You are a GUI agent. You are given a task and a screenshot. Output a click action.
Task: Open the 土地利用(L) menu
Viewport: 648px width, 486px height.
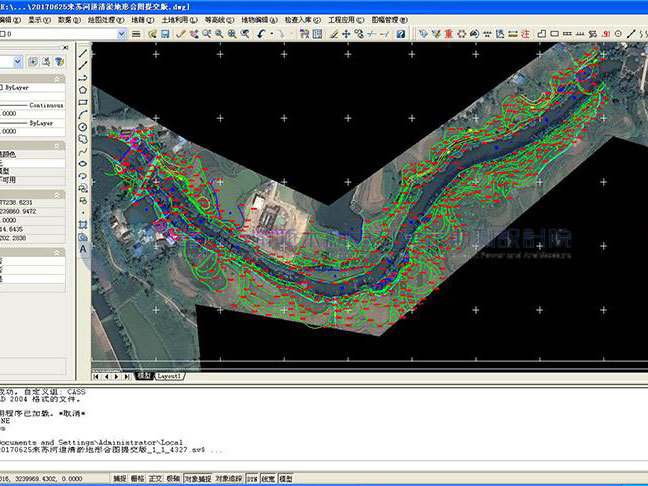point(179,19)
